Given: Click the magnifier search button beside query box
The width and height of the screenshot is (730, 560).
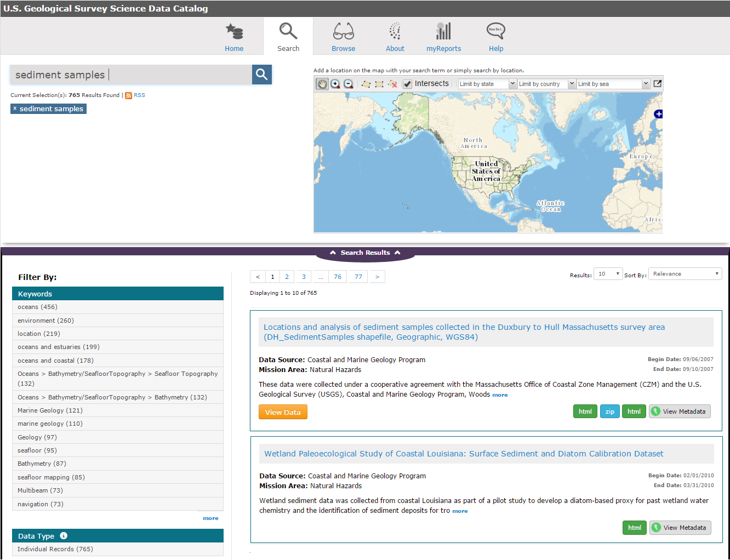Looking at the screenshot, I should (262, 75).
